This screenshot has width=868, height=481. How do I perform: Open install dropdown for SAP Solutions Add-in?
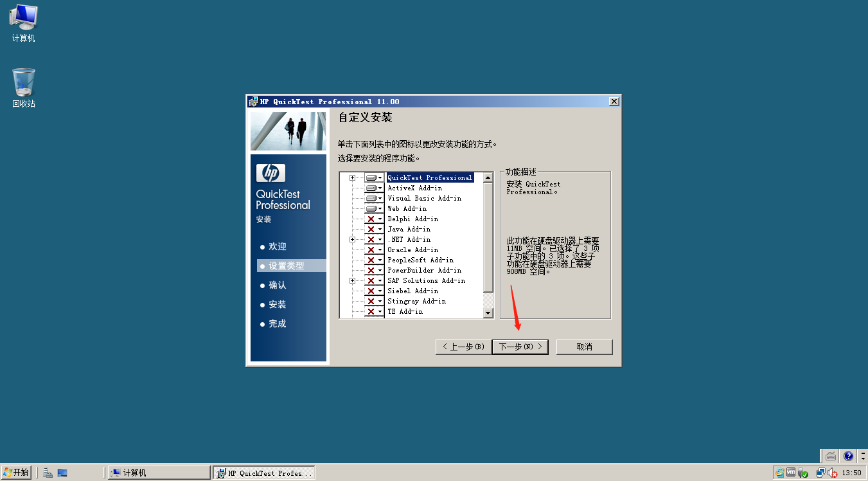(374, 280)
